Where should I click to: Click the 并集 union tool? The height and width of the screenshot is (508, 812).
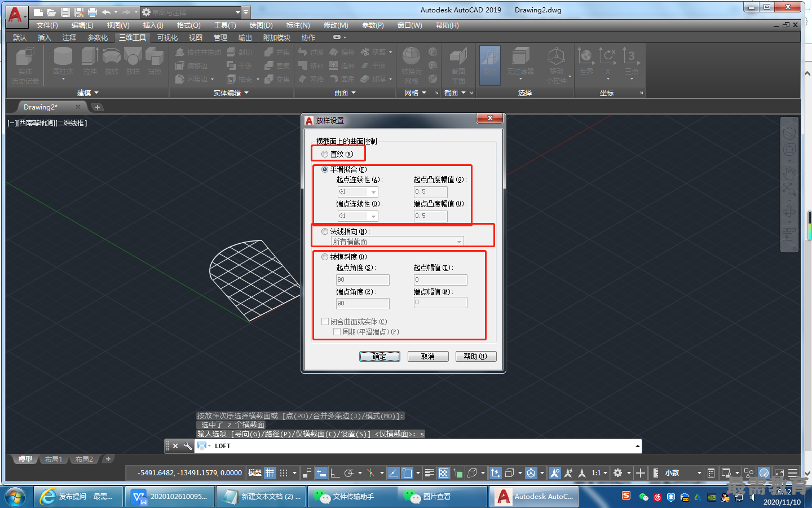277,52
